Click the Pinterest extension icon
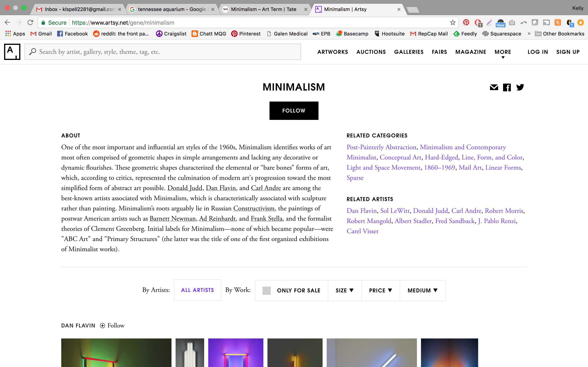The height and width of the screenshot is (367, 588). pyautogui.click(x=466, y=23)
